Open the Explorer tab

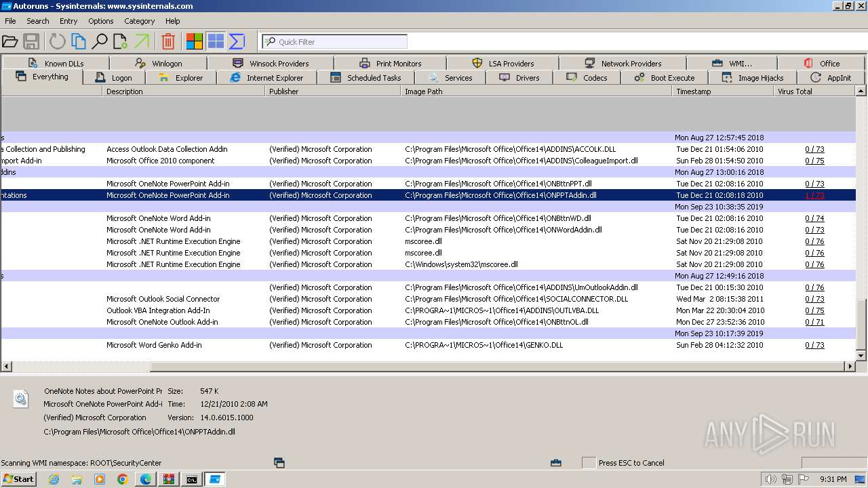click(180, 77)
